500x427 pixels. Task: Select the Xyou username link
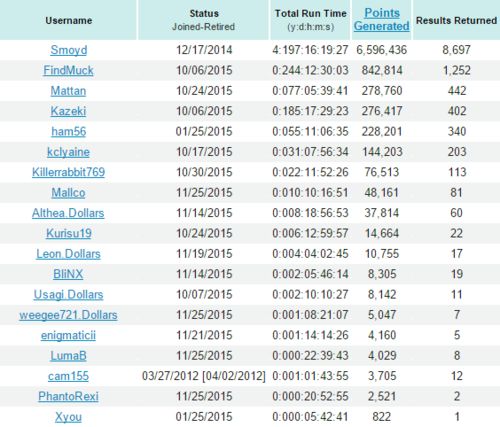click(x=68, y=417)
